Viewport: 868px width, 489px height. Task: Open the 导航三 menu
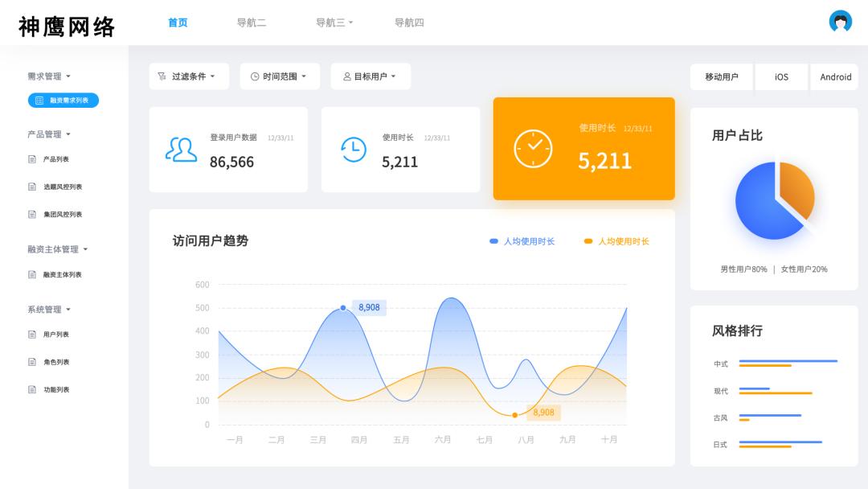[x=334, y=23]
